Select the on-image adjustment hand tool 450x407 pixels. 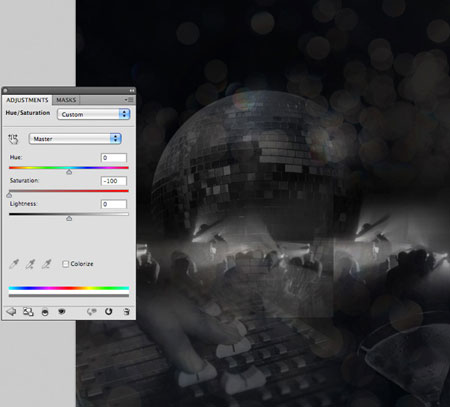pos(13,139)
